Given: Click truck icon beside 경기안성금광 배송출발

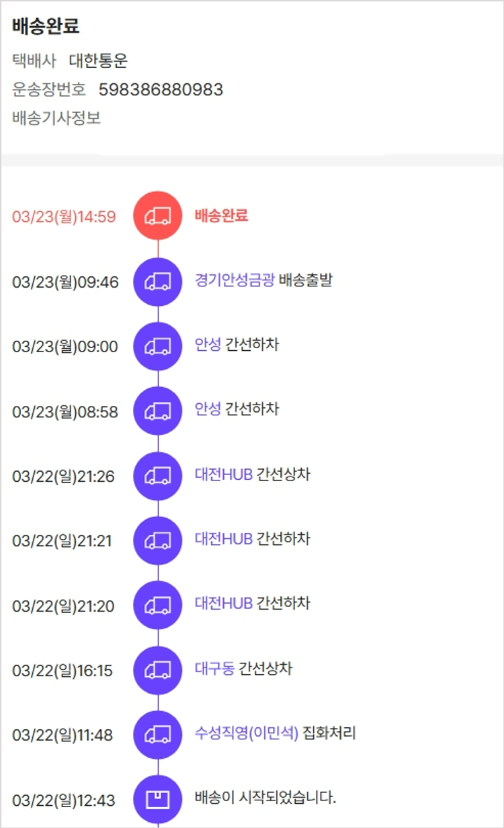Looking at the screenshot, I should tap(158, 281).
